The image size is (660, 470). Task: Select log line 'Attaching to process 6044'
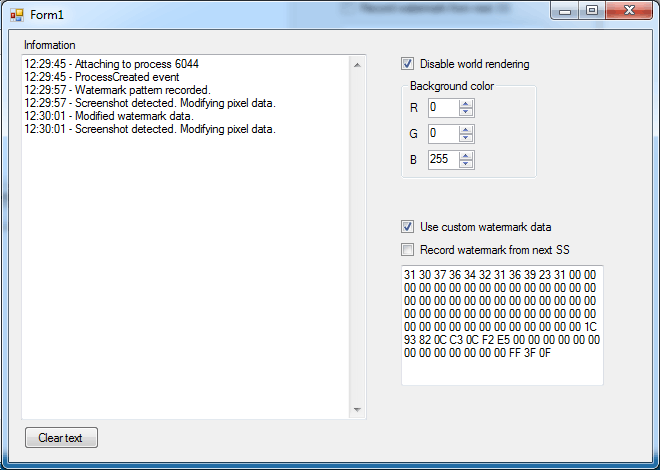click(x=111, y=64)
